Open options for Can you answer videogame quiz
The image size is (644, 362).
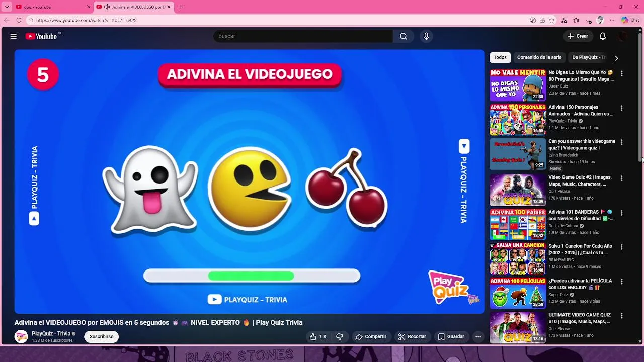click(x=622, y=142)
